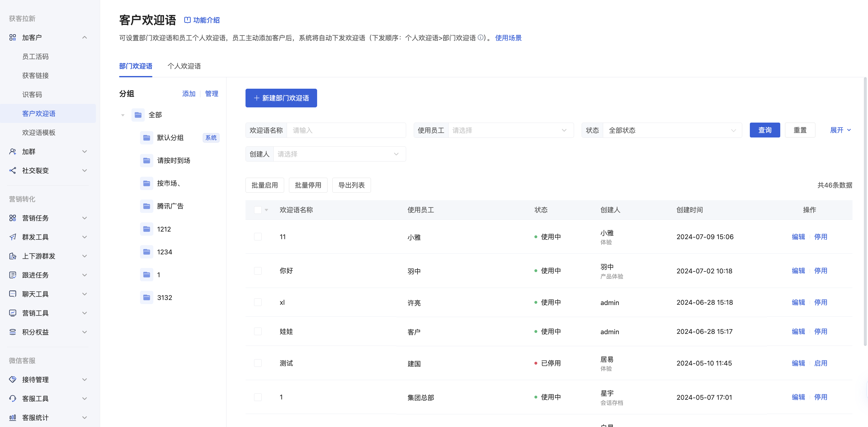This screenshot has width=868, height=427.
Task: Check the checkbox for row 娃娃
Action: click(x=258, y=332)
